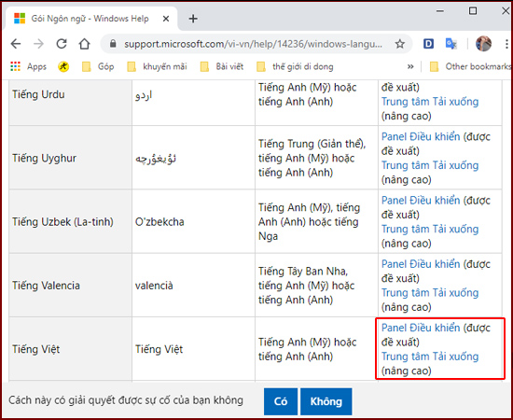Open Trung tâm Tải xuống link for Tiếng Uyghur
The width and height of the screenshot is (513, 420).
pos(430,165)
